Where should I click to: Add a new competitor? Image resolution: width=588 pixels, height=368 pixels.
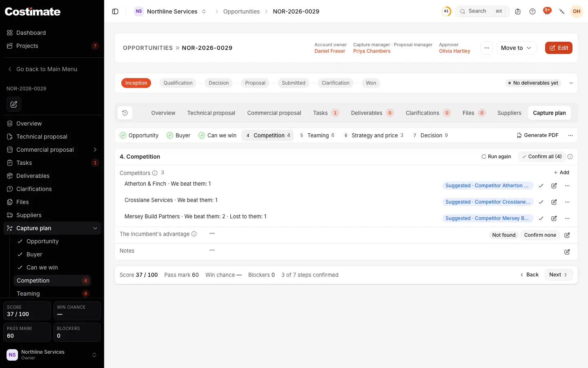[x=561, y=173]
